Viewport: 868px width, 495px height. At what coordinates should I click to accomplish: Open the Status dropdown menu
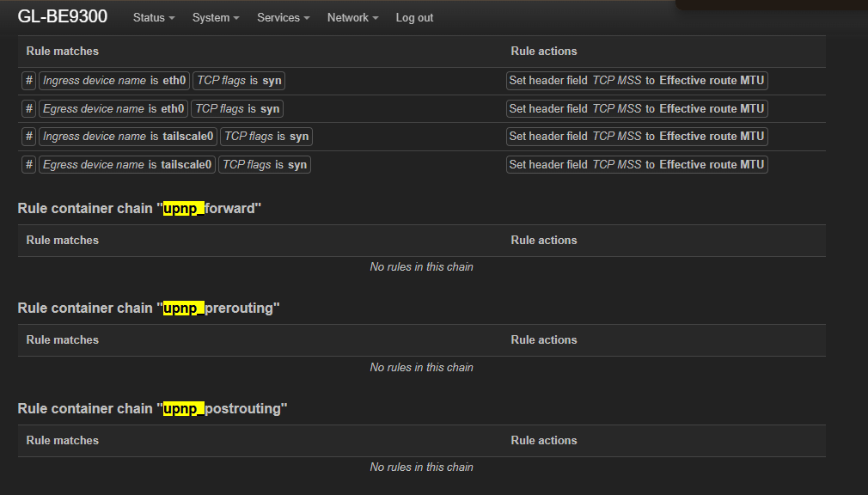click(x=154, y=18)
